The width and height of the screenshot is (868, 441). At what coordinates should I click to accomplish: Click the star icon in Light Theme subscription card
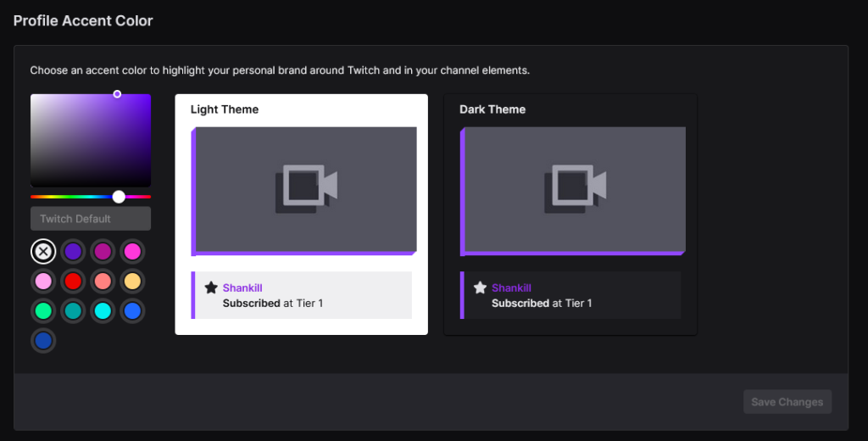tap(211, 287)
